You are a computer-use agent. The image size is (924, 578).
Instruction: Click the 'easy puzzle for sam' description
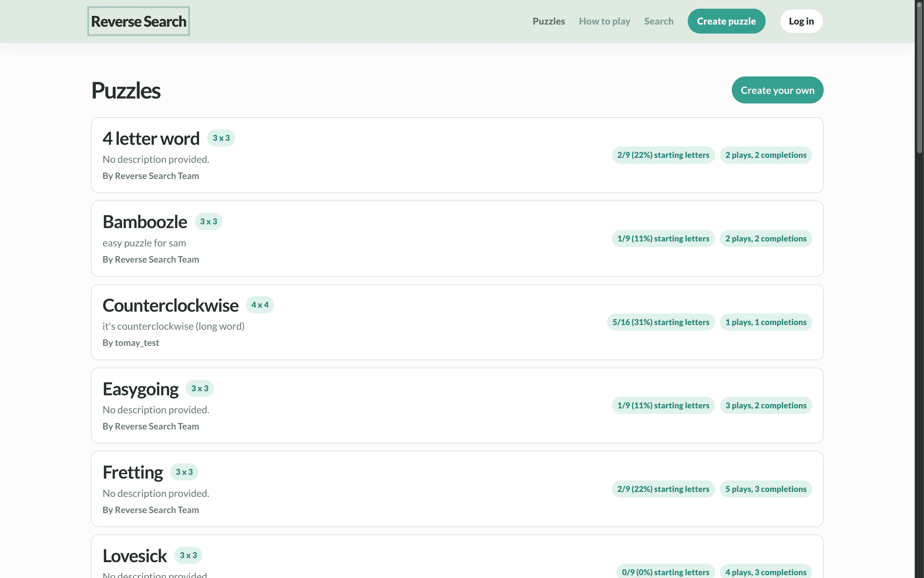[x=144, y=243]
